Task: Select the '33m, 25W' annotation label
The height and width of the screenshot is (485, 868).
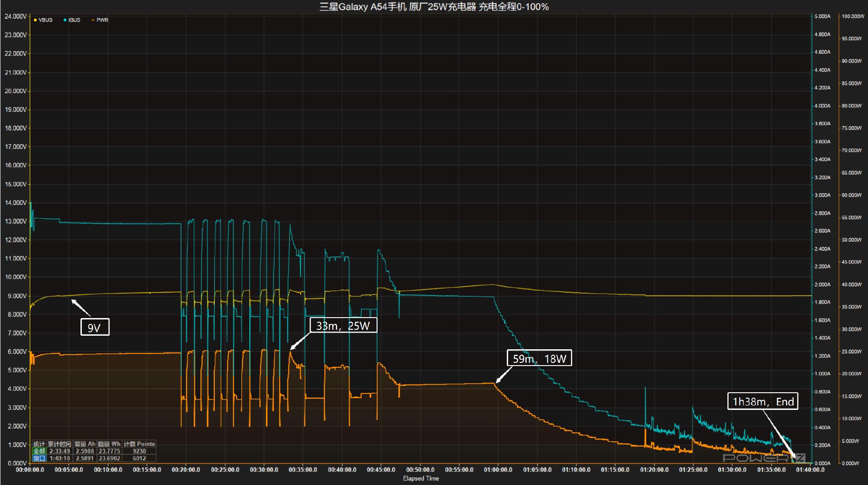Action: pos(343,325)
